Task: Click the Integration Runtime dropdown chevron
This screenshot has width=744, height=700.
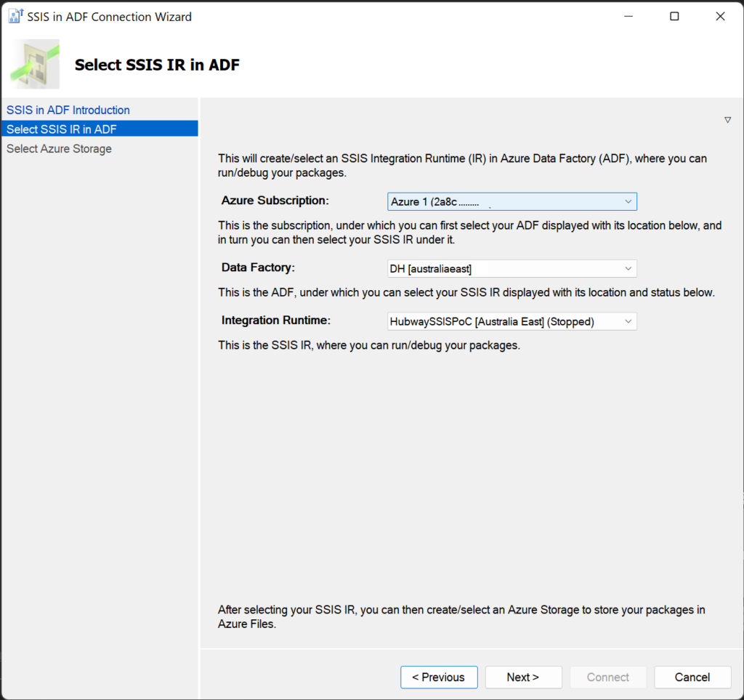Action: pyautogui.click(x=628, y=321)
